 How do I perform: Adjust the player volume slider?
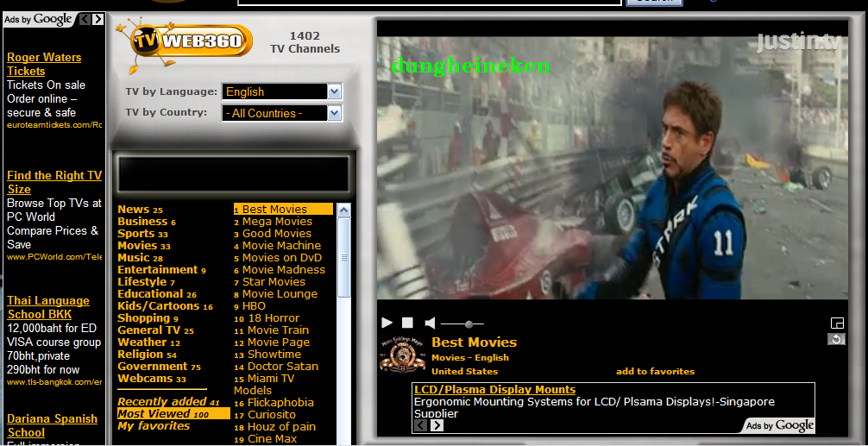tap(462, 324)
